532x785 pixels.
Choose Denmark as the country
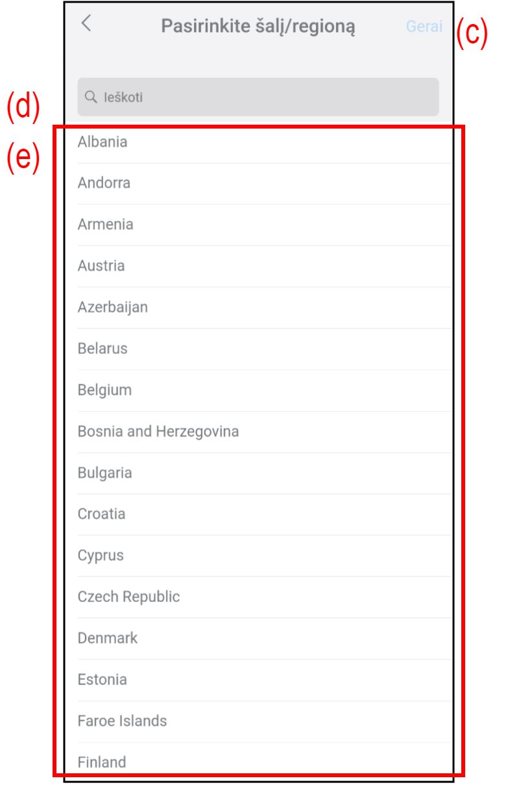pyautogui.click(x=108, y=638)
